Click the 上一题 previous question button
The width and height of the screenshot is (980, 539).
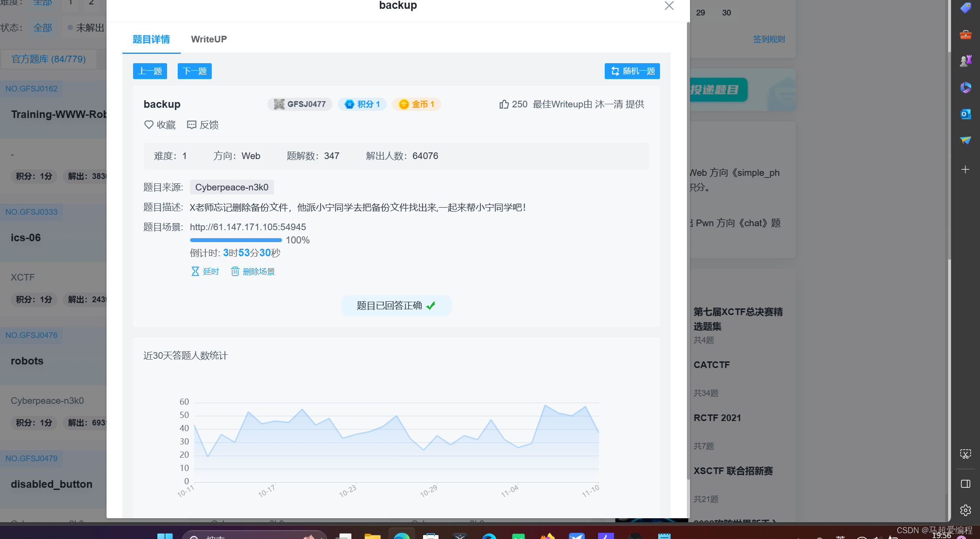(x=150, y=71)
